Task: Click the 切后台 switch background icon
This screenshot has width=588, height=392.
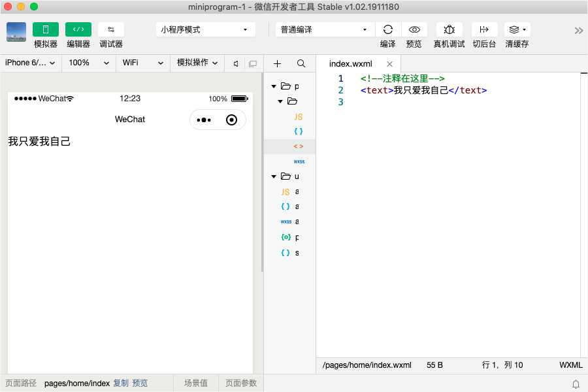Action: (484, 29)
